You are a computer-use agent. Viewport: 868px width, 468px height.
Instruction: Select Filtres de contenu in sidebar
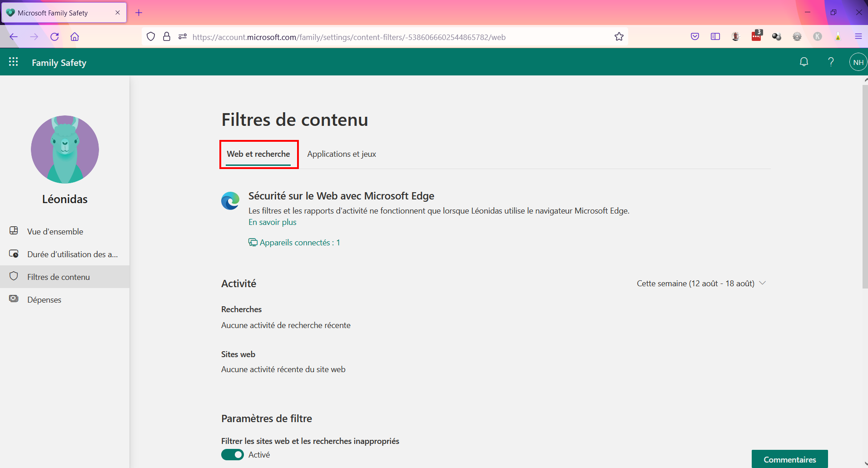[64, 277]
